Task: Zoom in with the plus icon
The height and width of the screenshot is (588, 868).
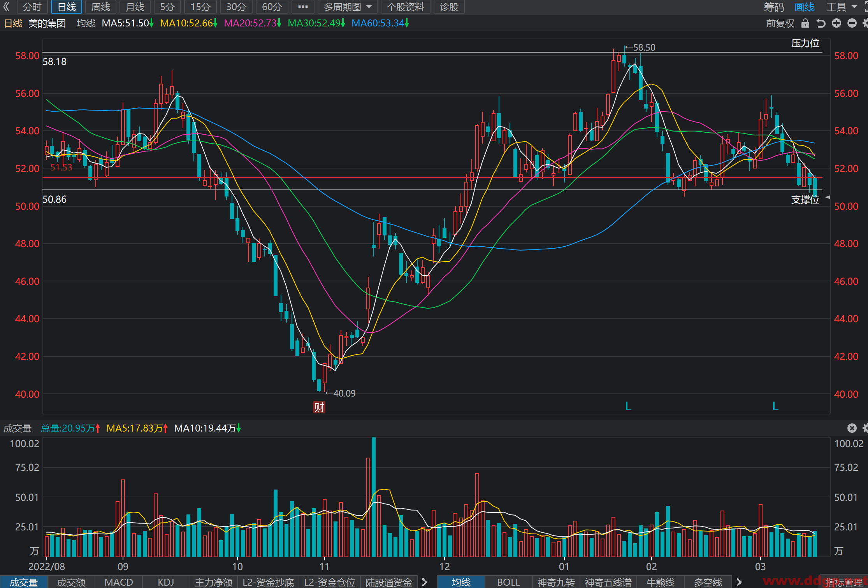Action: [836, 23]
